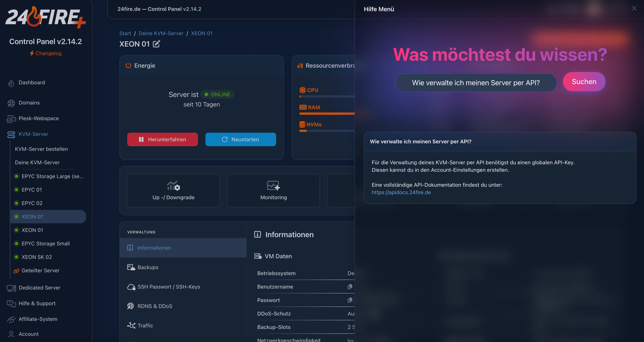Image resolution: width=644 pixels, height=342 pixels.
Task: Go to Start breadcrumb
Action: click(125, 33)
